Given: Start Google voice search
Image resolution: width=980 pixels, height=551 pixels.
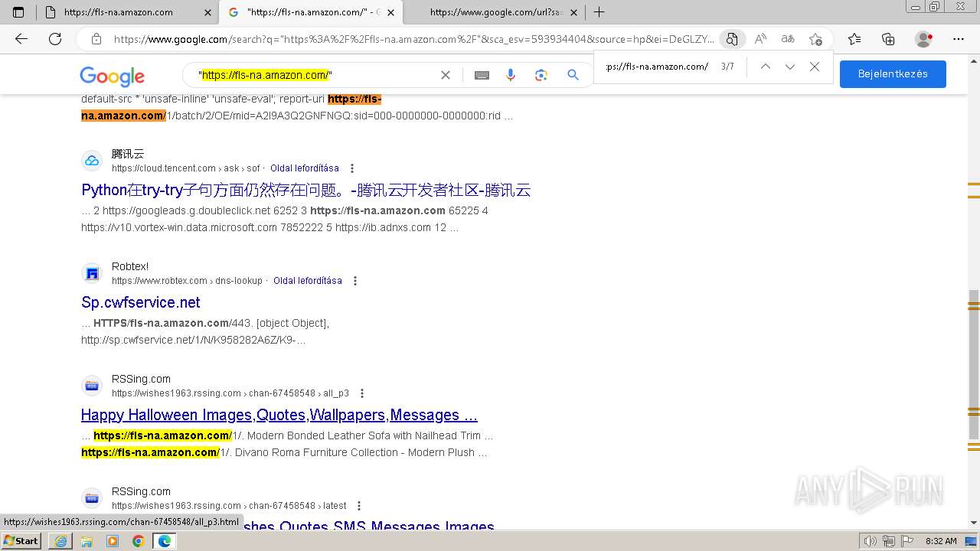Looking at the screenshot, I should (x=511, y=75).
